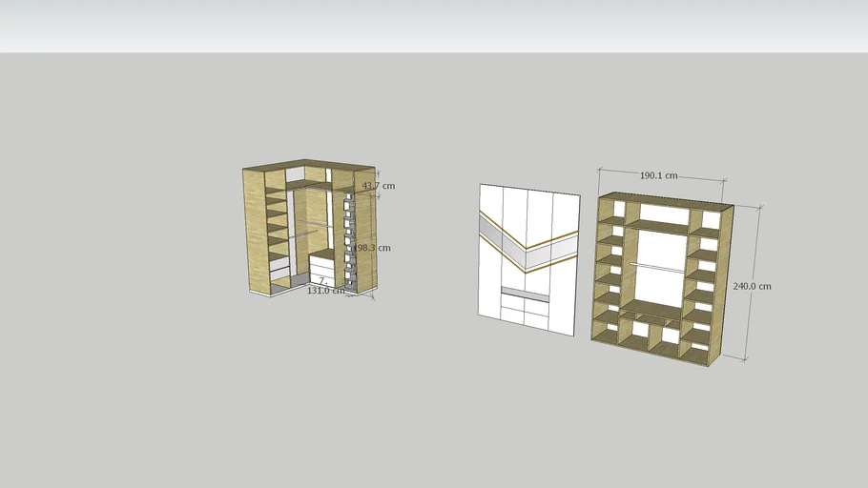Select the white wardrobe door panel
The image size is (868, 488).
click(528, 259)
